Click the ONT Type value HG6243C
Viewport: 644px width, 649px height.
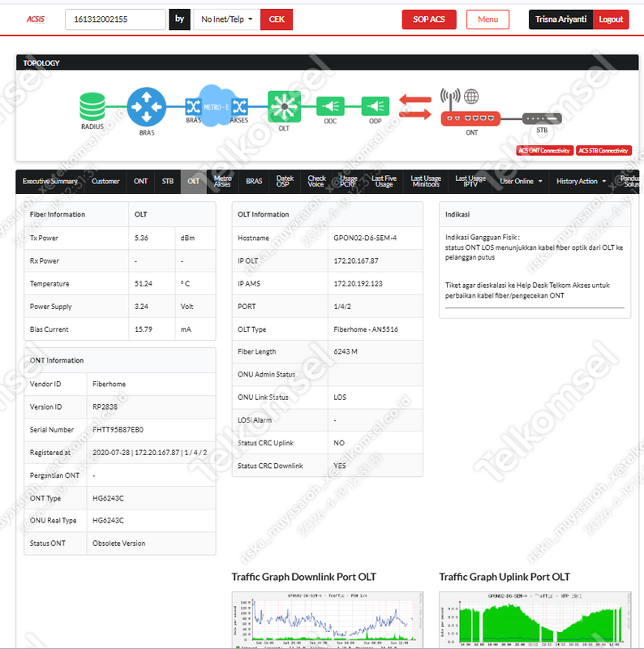click(108, 498)
